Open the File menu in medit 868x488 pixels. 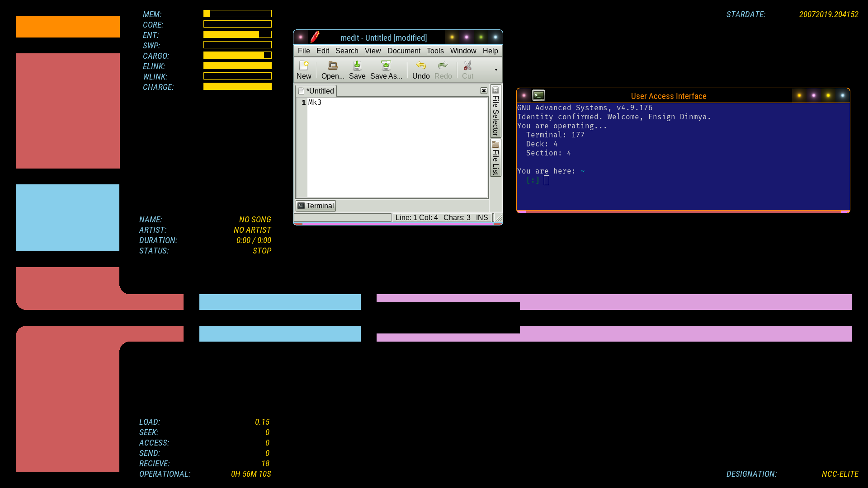coord(304,51)
